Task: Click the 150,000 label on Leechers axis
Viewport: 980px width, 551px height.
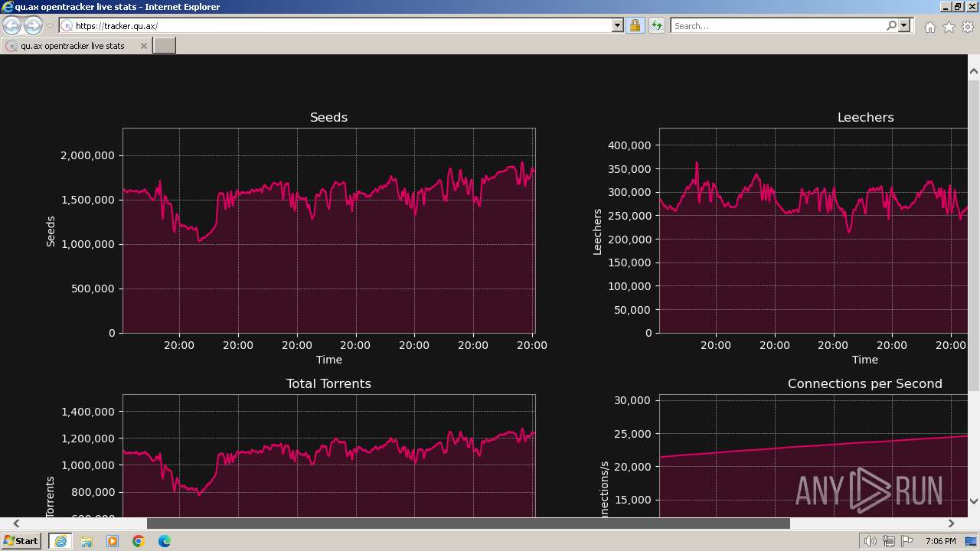Action: tap(629, 262)
